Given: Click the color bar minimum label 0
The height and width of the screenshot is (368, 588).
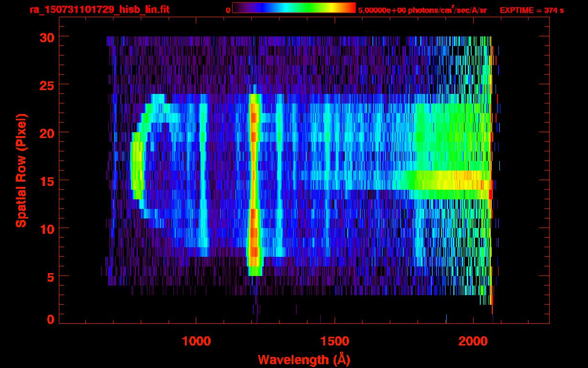Looking at the screenshot, I should (228, 10).
